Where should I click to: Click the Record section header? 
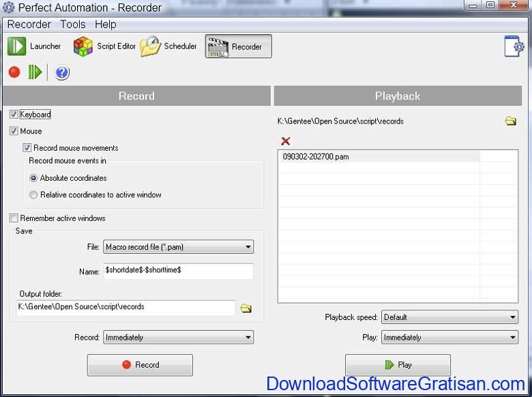pyautogui.click(x=136, y=95)
